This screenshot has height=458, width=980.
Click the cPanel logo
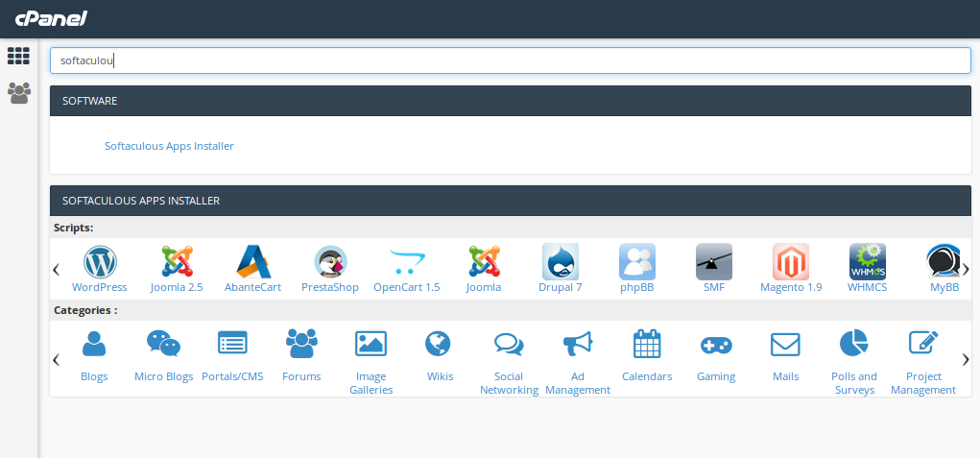pos(51,18)
